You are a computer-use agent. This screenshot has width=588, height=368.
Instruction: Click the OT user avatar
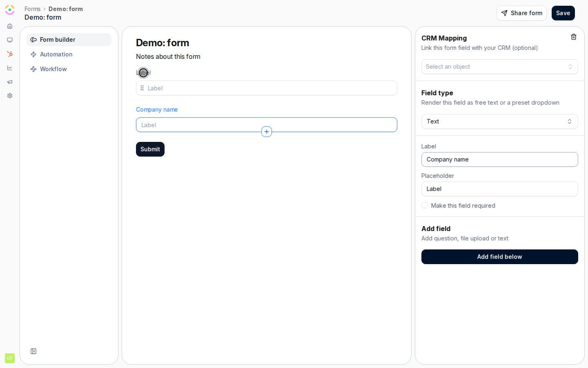coord(10,358)
